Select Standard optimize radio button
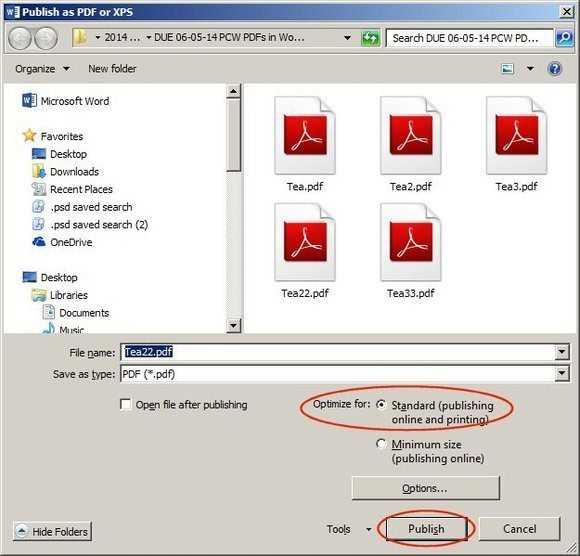This screenshot has width=580, height=556. (x=381, y=404)
